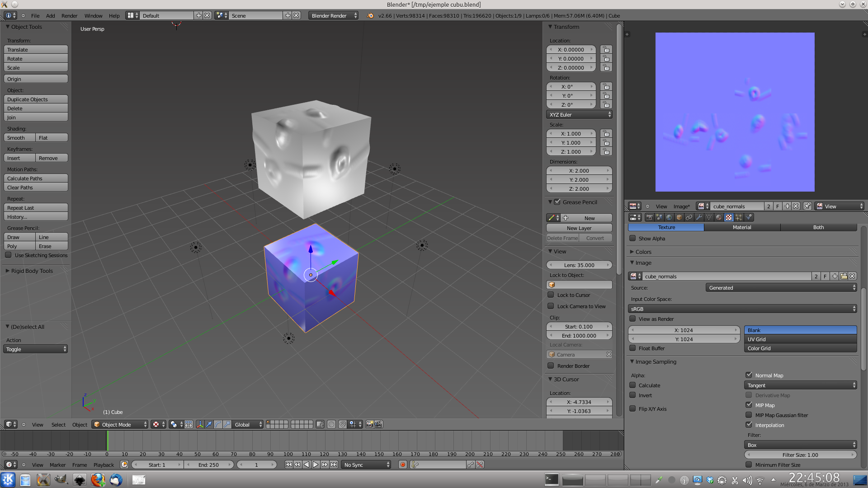The image size is (868, 488).
Task: Open the Modifiers tab (wrench icon)
Action: [699, 217]
